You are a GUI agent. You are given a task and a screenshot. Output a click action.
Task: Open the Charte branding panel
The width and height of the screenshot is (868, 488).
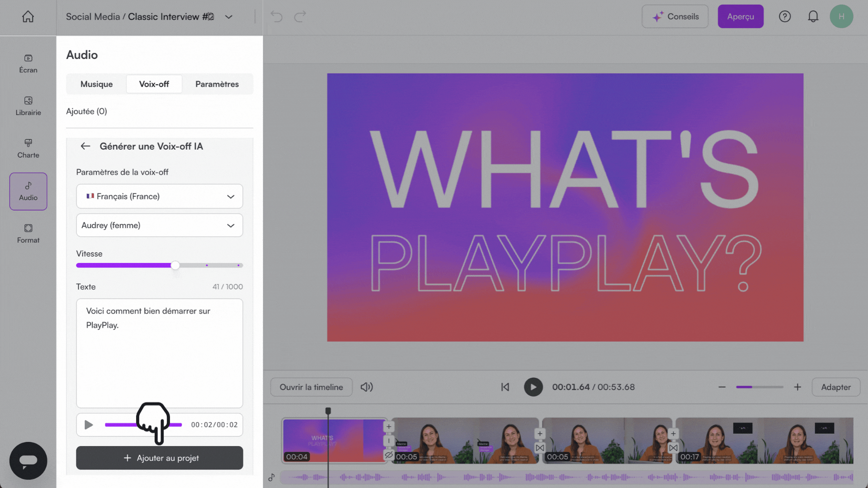[x=28, y=148]
